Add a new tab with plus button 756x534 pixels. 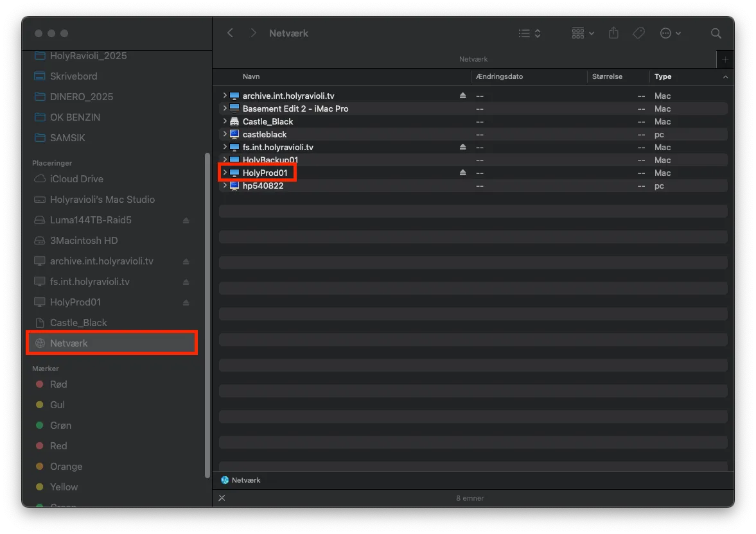click(725, 59)
